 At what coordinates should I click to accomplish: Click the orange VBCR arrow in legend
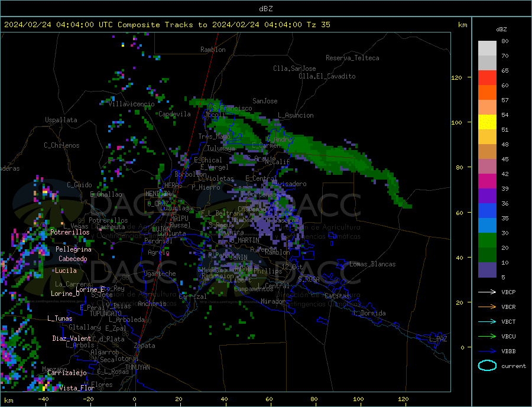pos(488,307)
